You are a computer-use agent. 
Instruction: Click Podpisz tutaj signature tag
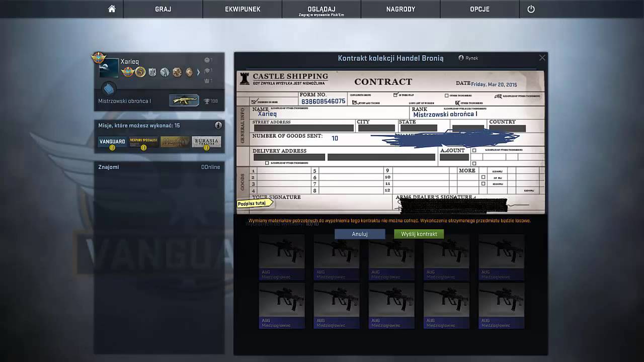255,203
